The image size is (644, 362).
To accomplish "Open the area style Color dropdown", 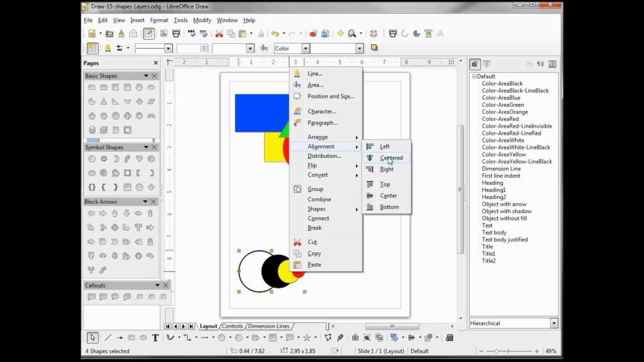I will point(305,48).
